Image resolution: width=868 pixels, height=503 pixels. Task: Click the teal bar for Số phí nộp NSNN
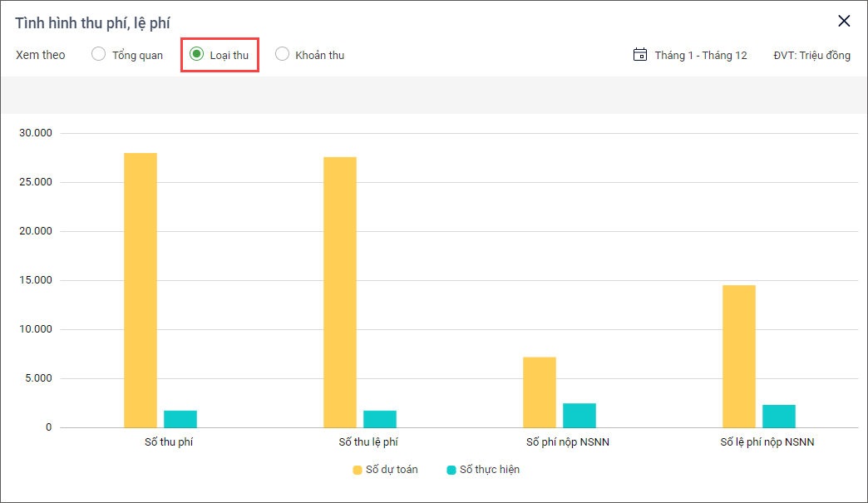[579, 416]
